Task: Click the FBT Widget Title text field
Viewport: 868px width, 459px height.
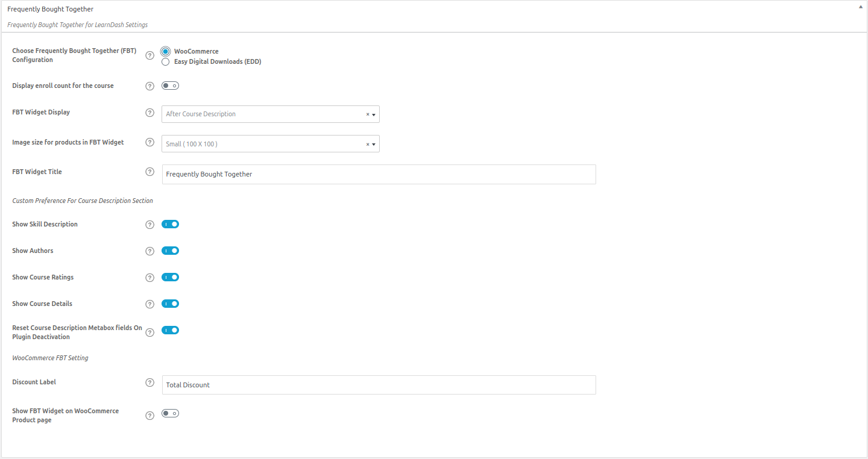Action: 379,174
